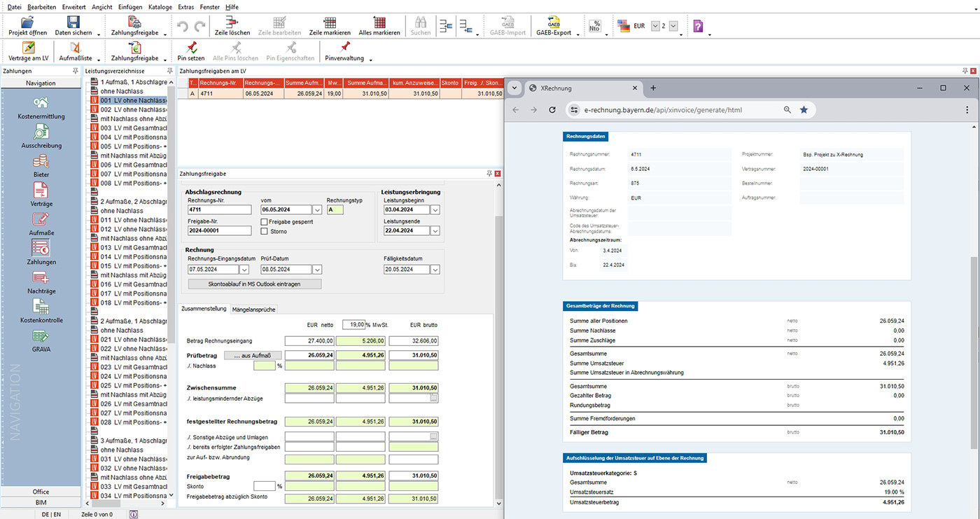980x519 pixels.
Task: Open the Aufmaße navigation module
Action: point(41,219)
